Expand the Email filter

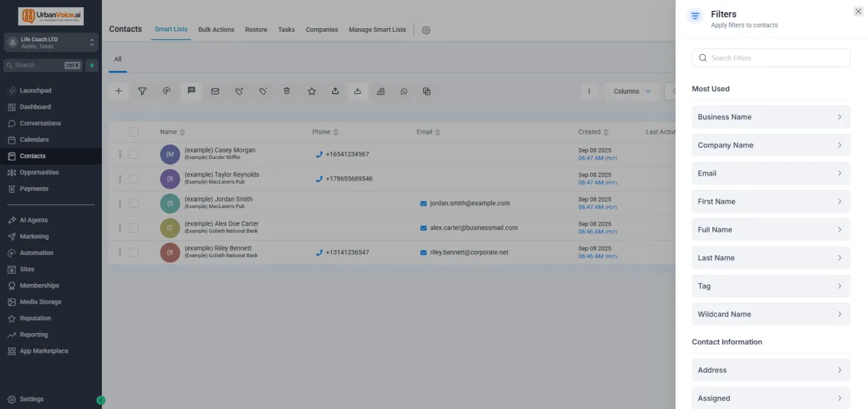tap(771, 173)
